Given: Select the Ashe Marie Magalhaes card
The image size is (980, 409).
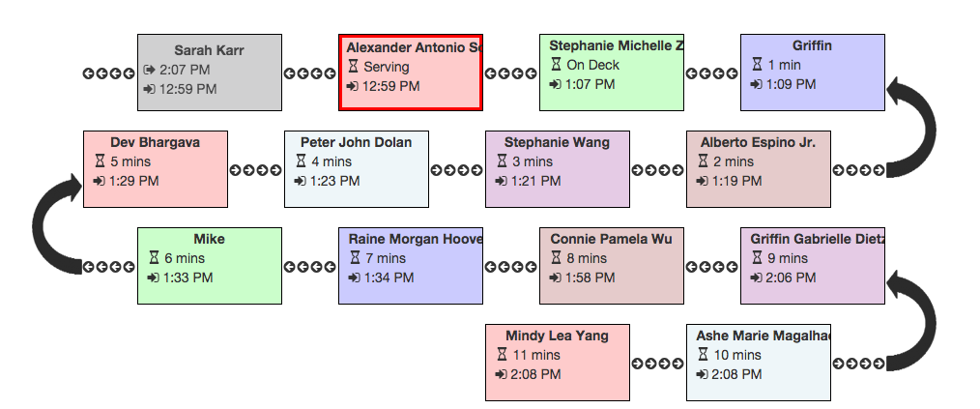Looking at the screenshot, I should pos(759,362).
